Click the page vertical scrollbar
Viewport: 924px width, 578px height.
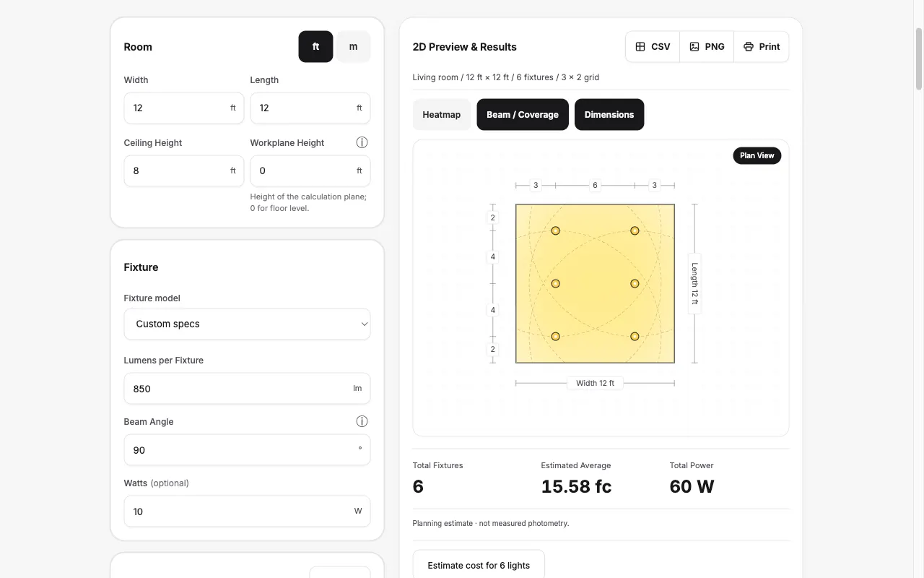tap(919, 58)
